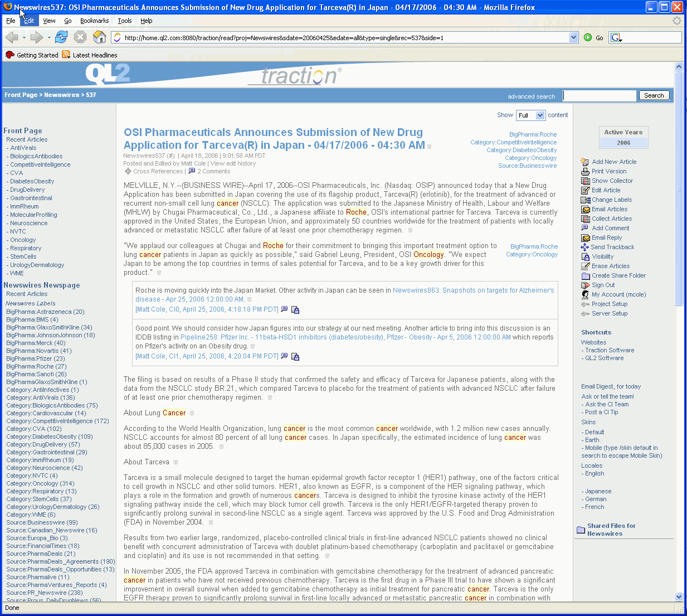Screen dimensions: 687x616
Task: Click the Server Setup key icon
Action: pyautogui.click(x=585, y=313)
